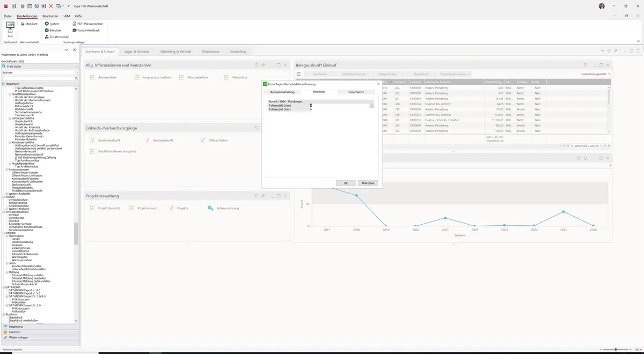The width and height of the screenshot is (644, 354).
Task: Open the Datensätze gewählt dropdown
Action: pyautogui.click(x=596, y=74)
